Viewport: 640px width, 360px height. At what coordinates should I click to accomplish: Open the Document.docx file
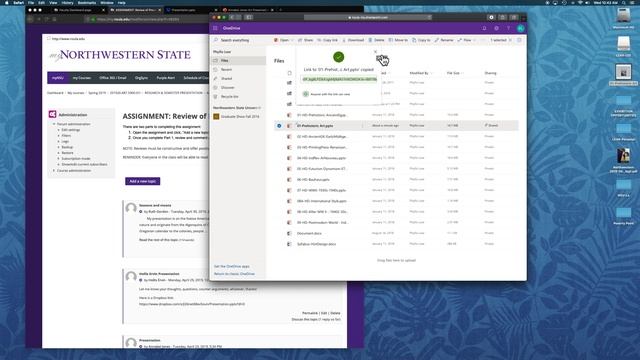309,233
